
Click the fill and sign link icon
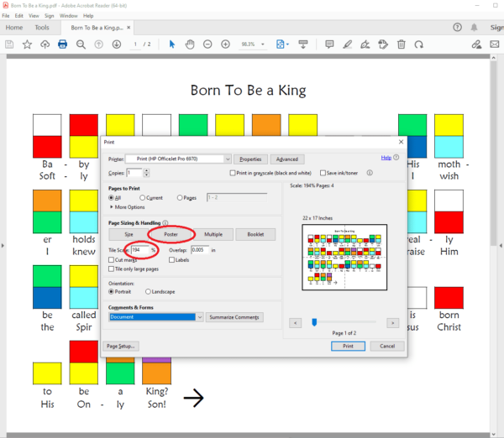point(476,44)
